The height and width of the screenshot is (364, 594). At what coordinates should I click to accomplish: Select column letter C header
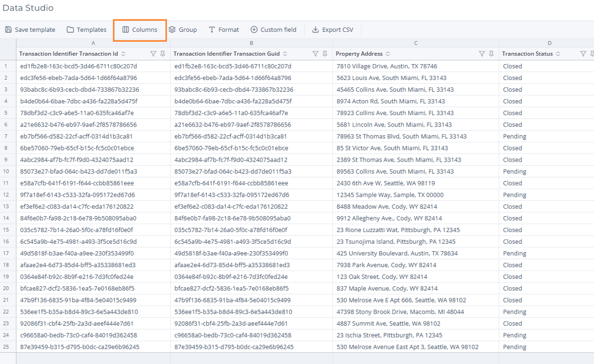click(x=416, y=43)
